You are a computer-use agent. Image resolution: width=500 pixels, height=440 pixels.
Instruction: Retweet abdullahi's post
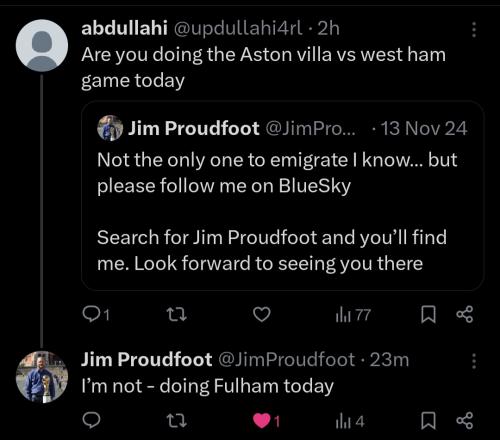click(177, 314)
